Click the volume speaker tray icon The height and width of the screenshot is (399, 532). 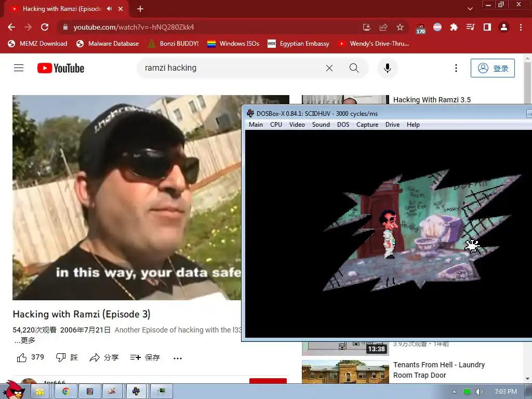pyautogui.click(x=479, y=392)
